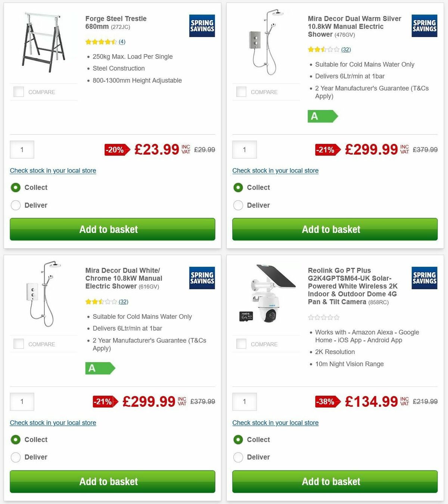Viewport: 448px width, 504px height.
Task: Click the energy rating A label for the White/Chrome shower
Action: (100, 369)
